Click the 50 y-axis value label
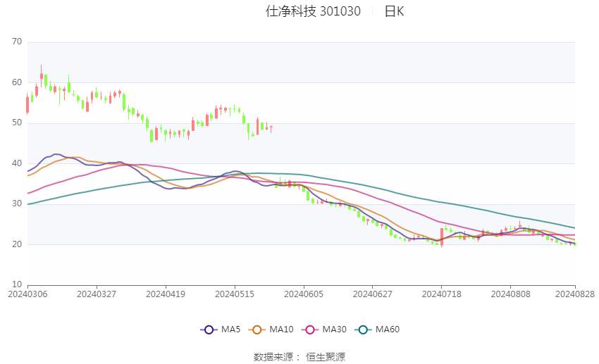 17,123
